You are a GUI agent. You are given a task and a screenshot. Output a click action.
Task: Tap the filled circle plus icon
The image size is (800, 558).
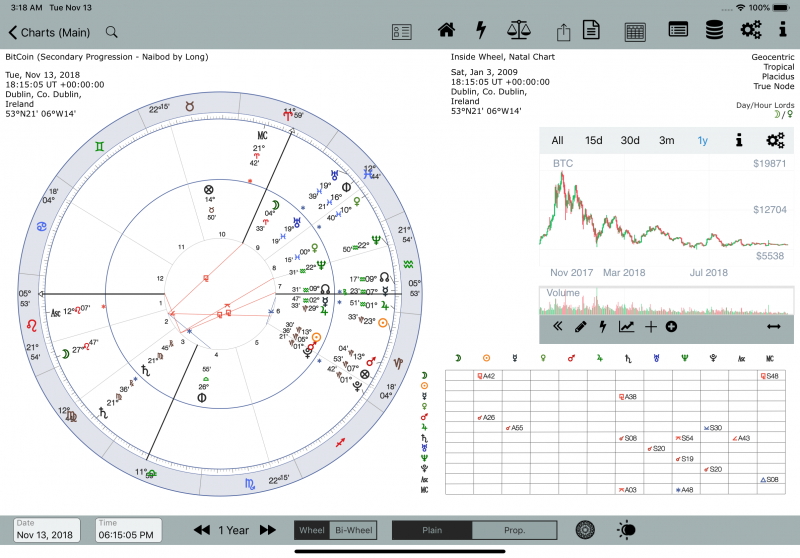671,327
